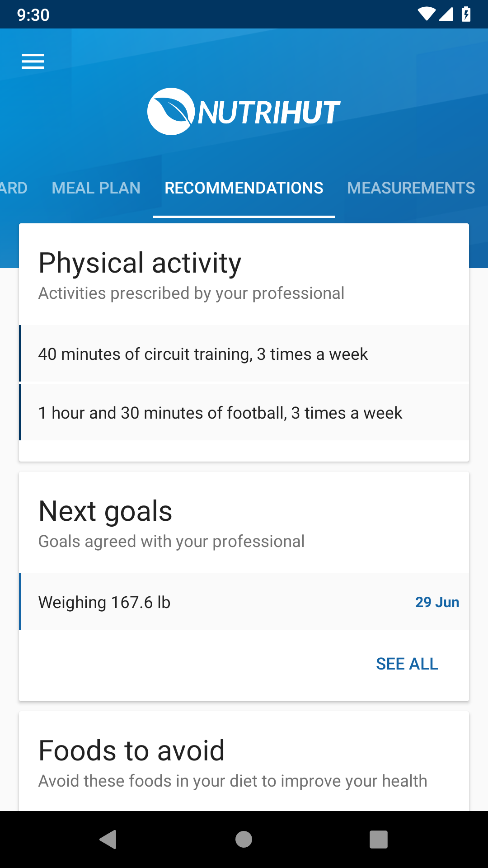Tap the Foods to avoid heading

point(131,750)
